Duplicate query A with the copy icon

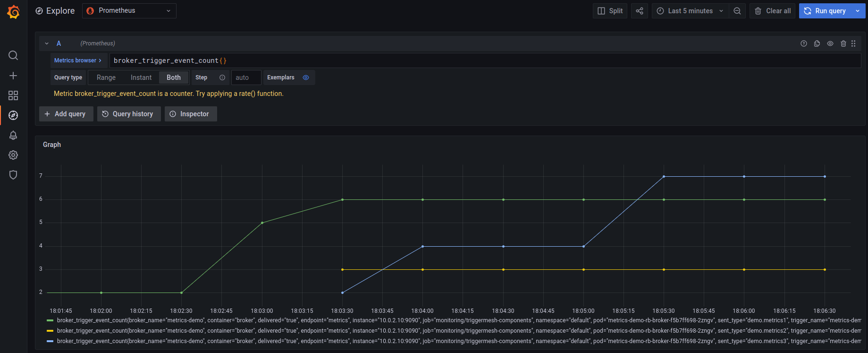tap(817, 43)
